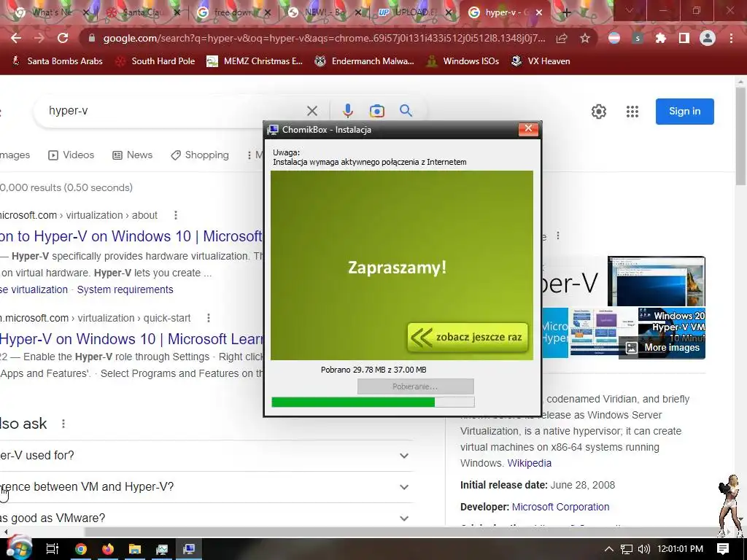The width and height of the screenshot is (747, 560).
Task: Click the browser Forward arrow
Action: click(x=39, y=38)
